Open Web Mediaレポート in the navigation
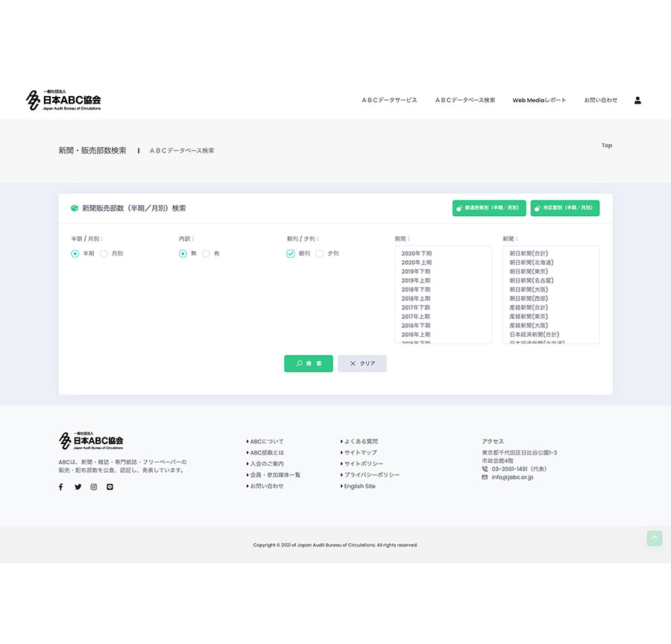Image resolution: width=671 pixels, height=644 pixels. click(x=539, y=100)
